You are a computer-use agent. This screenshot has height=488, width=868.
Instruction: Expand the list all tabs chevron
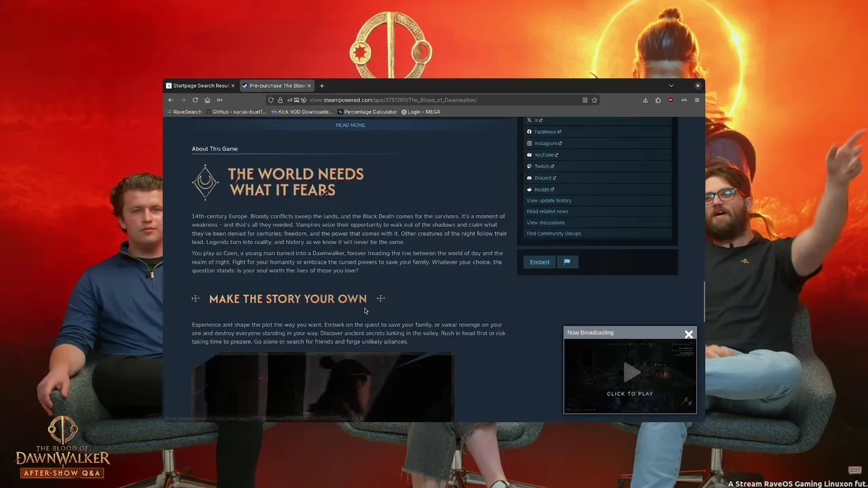(671, 86)
